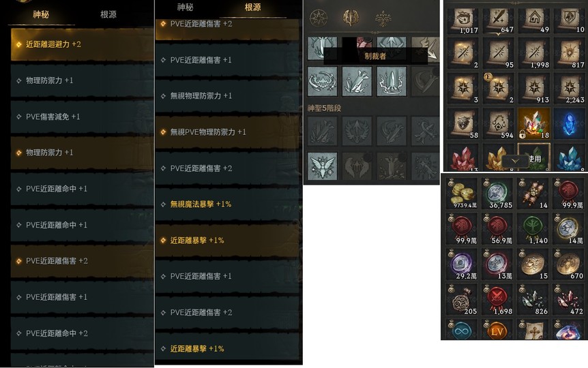588x368 pixels.
Task: Toggle the 無視PVE物理防禦力 +1 row
Action: pos(227,132)
